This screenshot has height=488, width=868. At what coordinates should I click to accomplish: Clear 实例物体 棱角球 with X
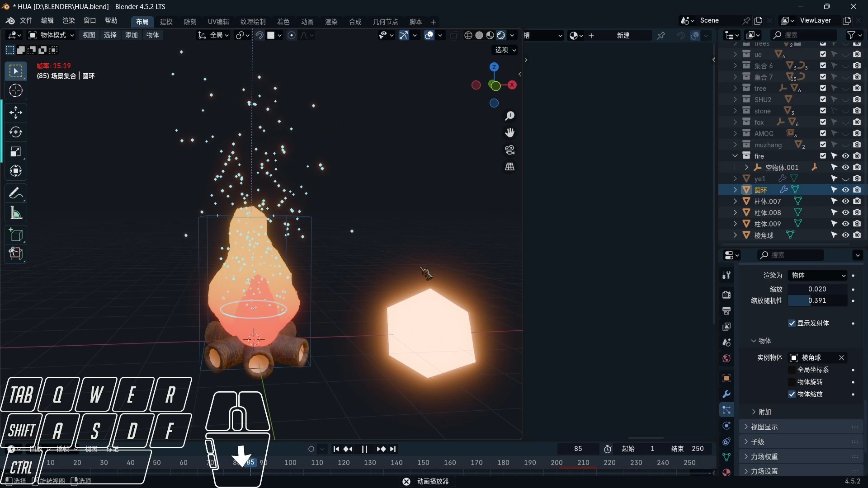[x=841, y=357]
